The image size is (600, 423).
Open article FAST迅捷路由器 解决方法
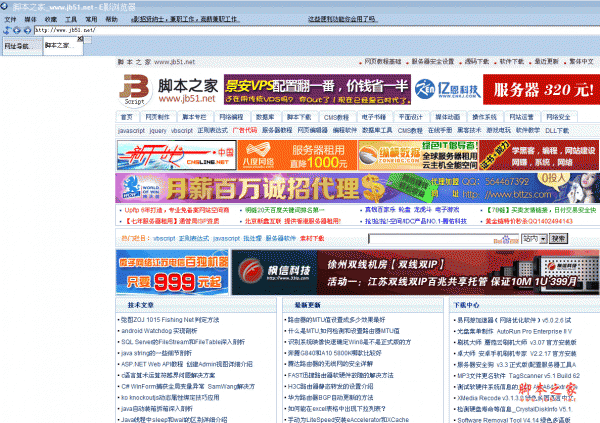point(341,376)
